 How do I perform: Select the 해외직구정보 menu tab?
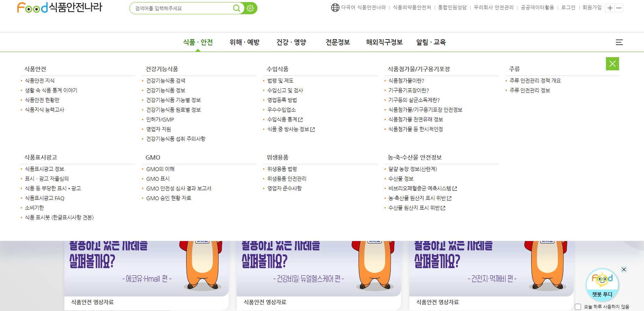384,42
